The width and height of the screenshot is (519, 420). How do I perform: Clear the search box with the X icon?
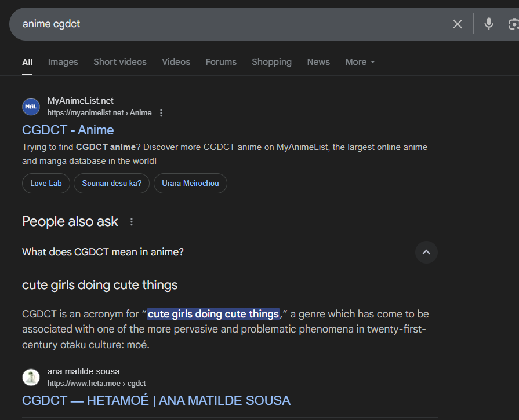[x=458, y=24]
